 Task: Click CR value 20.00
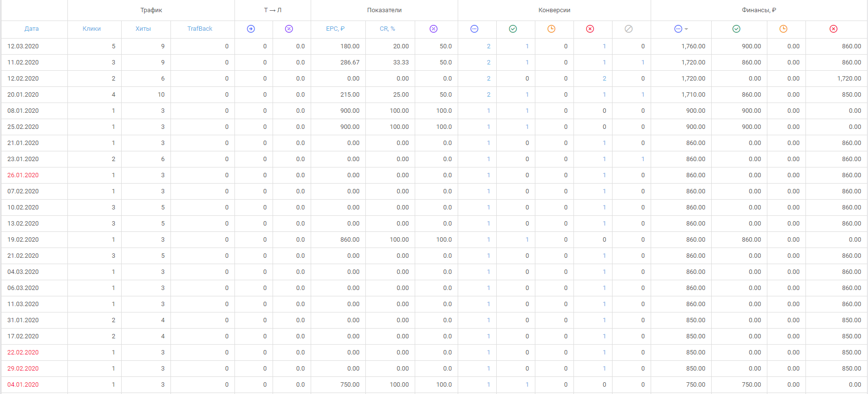click(401, 46)
